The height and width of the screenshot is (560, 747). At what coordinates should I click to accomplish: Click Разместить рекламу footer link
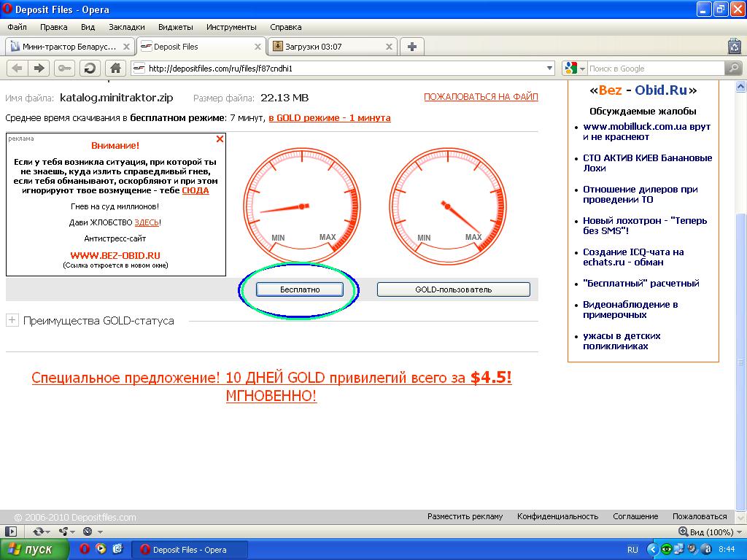click(x=465, y=516)
